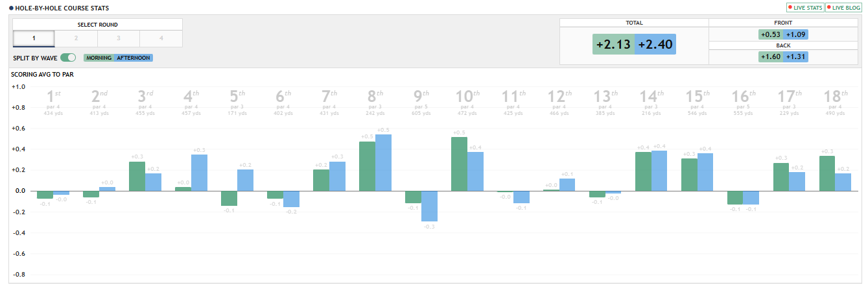Click the Afternoon legend swatch

coord(134,58)
